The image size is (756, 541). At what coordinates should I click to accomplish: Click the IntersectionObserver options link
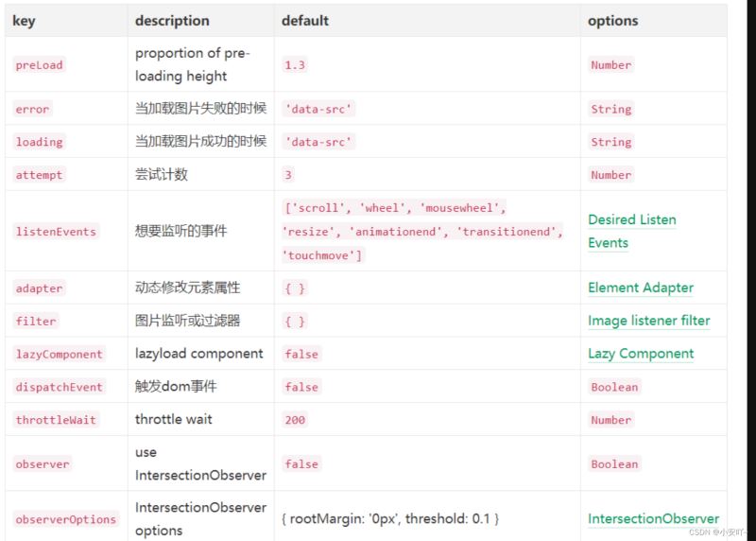pos(653,518)
